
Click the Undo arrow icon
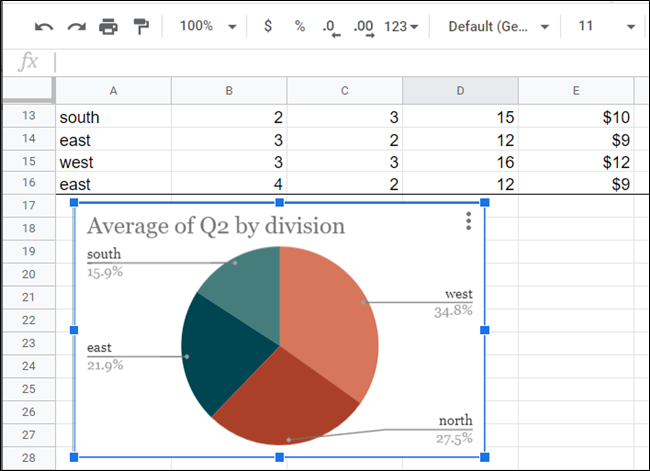[44, 27]
